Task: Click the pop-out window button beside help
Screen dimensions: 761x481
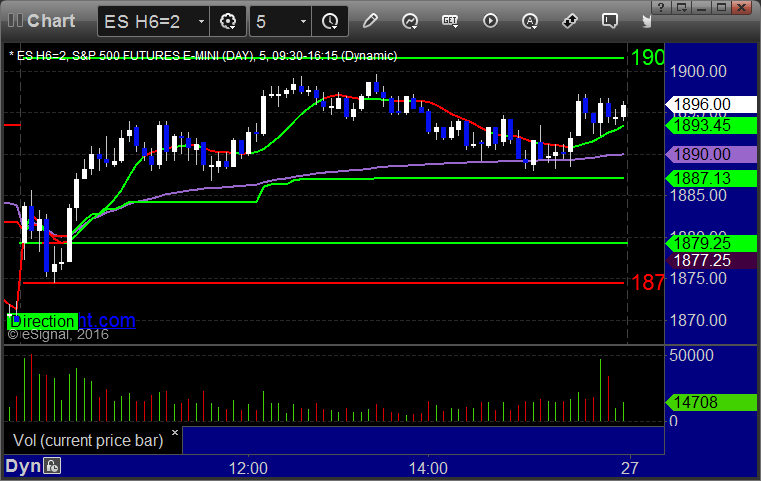Action: (681, 7)
